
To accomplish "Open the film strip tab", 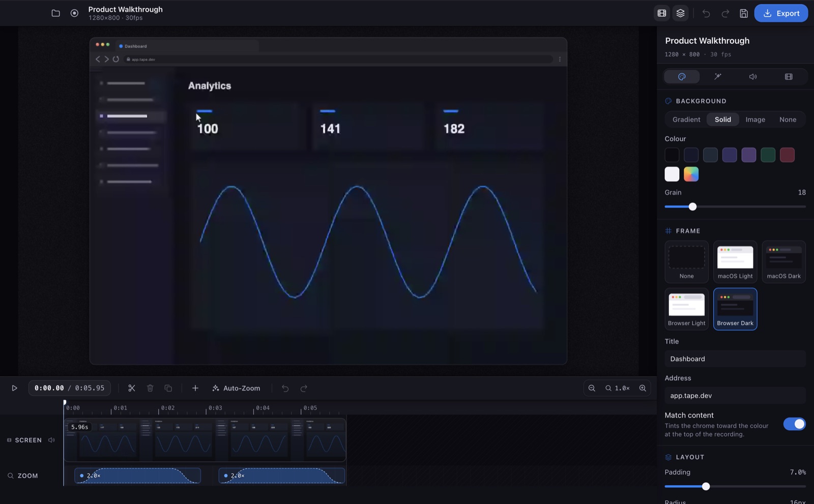I will tap(789, 77).
